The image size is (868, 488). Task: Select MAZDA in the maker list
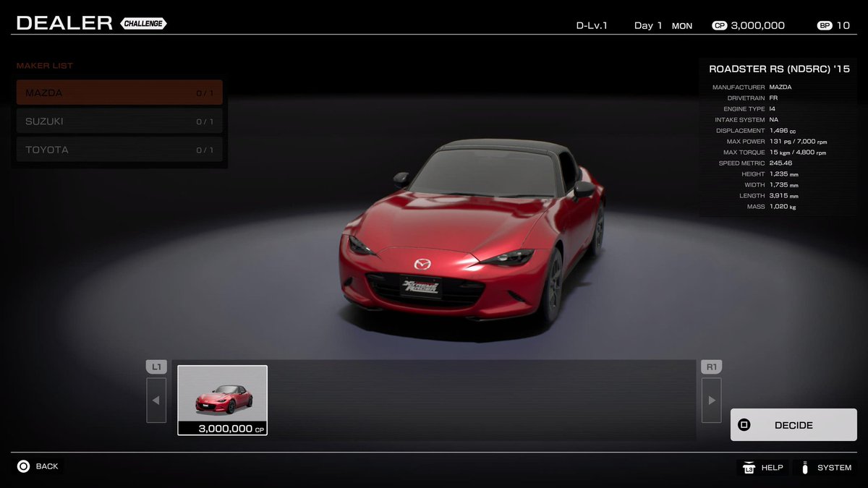click(x=119, y=93)
